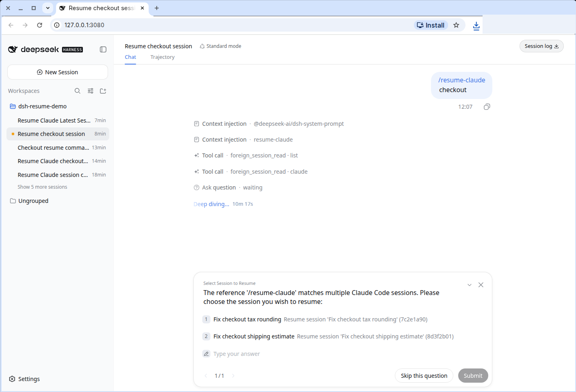
Task: Reload the page
Action: click(x=39, y=25)
